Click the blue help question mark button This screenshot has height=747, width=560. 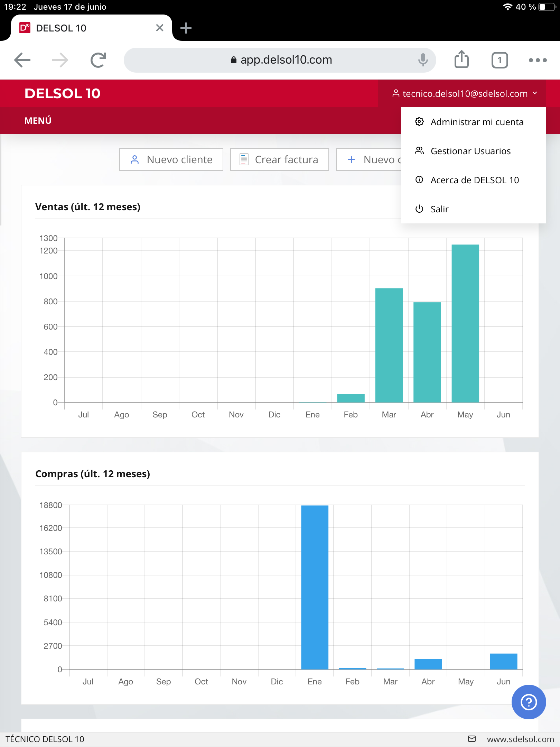click(x=529, y=702)
